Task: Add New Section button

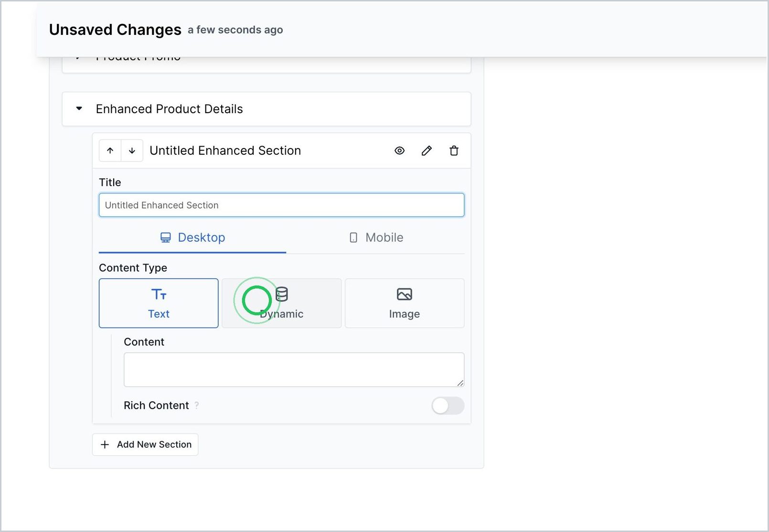Action: point(145,445)
